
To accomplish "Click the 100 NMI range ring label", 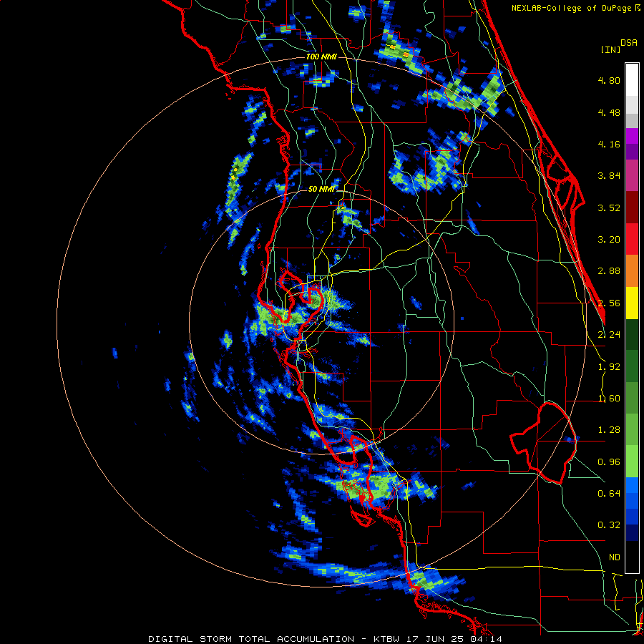I will point(321,57).
